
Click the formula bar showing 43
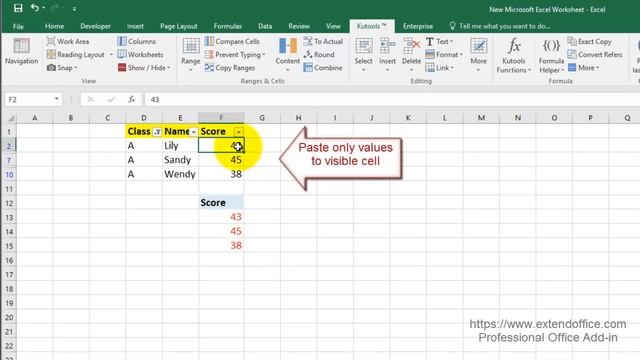click(392, 99)
